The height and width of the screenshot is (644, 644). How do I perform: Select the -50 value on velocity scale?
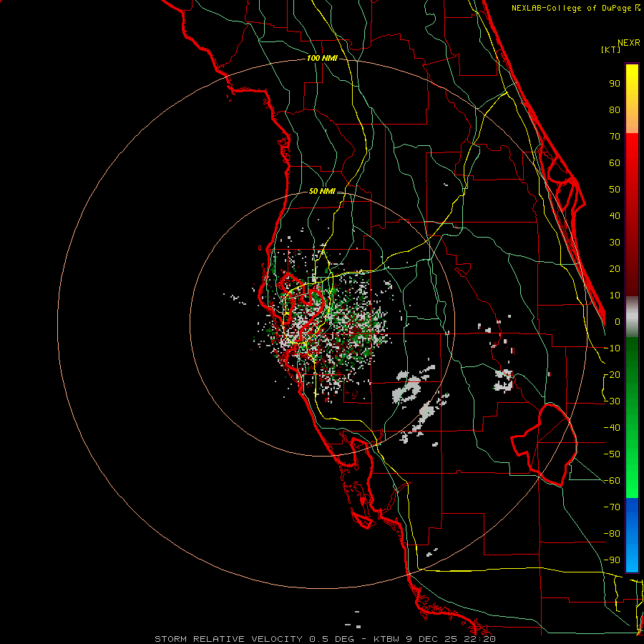[612, 454]
